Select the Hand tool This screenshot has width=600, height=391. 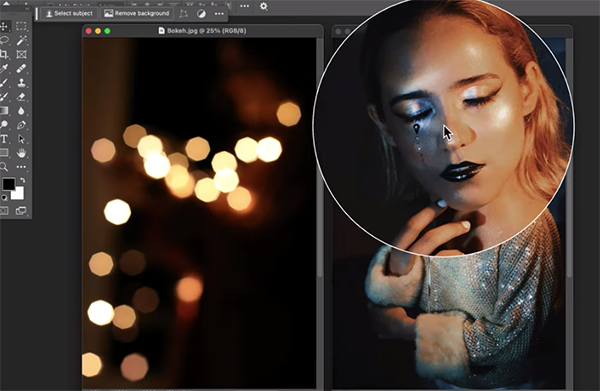[21, 153]
